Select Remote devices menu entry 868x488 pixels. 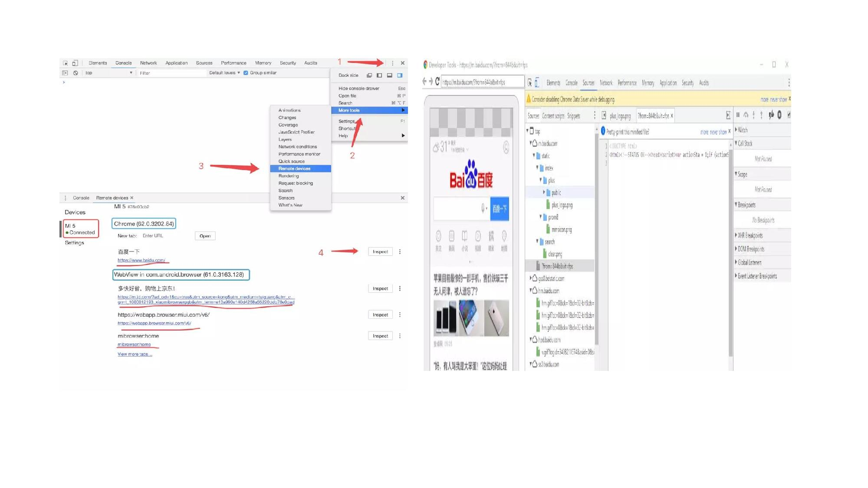pos(294,168)
